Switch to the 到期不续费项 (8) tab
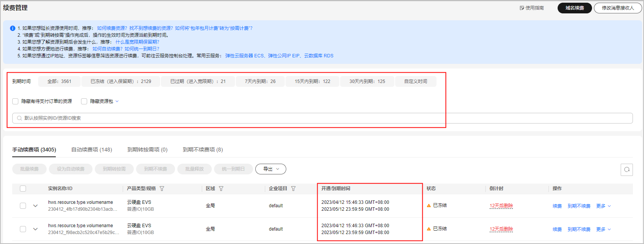This screenshot has height=244, width=644. coord(203,150)
